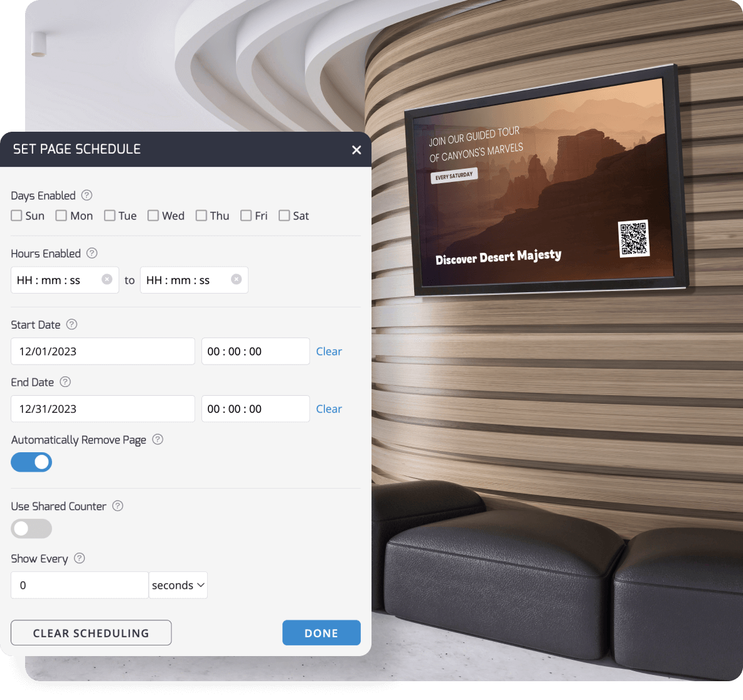Close the Set Page Schedule dialog
The image size is (743, 700).
(x=356, y=150)
